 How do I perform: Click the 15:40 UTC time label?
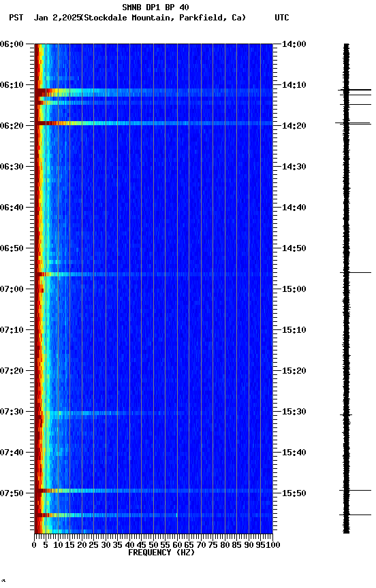294,453
